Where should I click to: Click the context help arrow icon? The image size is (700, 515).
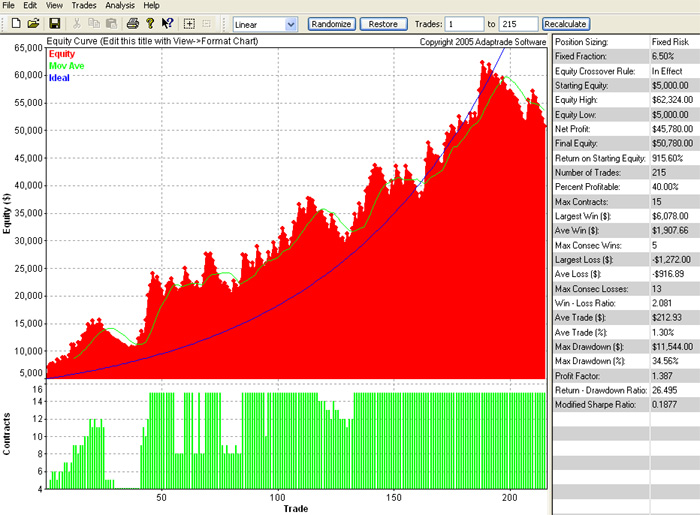pos(167,23)
